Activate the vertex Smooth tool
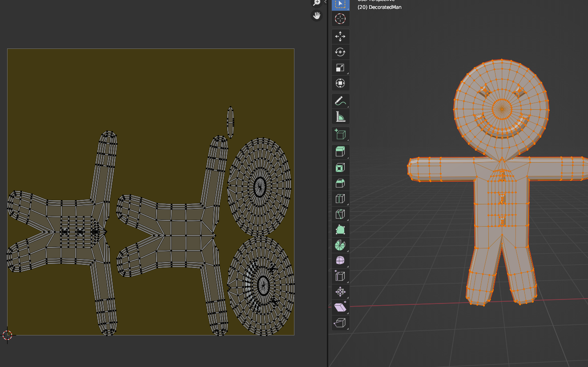 340,260
